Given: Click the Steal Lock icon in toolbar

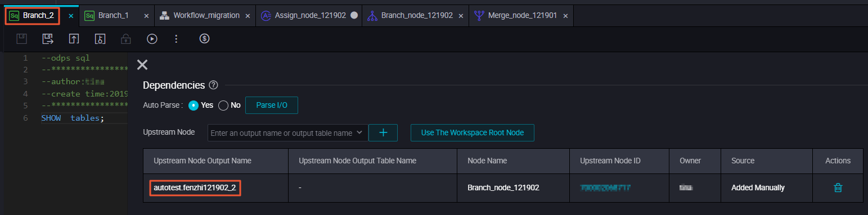Looking at the screenshot, I should tap(100, 39).
